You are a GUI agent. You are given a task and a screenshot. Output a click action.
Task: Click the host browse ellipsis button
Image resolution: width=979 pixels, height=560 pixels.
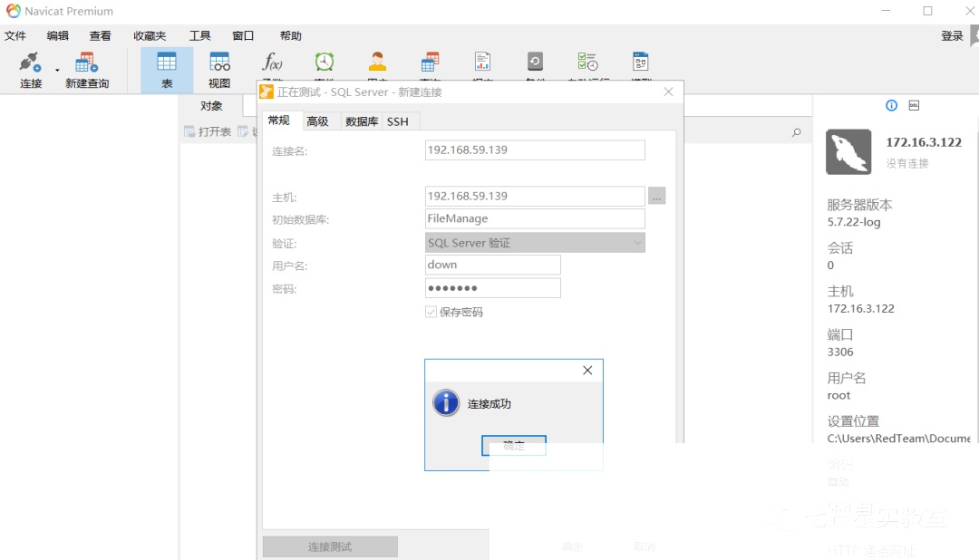tap(657, 196)
